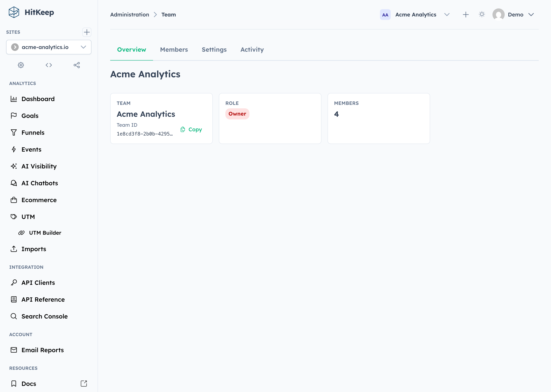The image size is (551, 392).
Task: Click the Email Reports envelope icon
Action: pos(14,350)
